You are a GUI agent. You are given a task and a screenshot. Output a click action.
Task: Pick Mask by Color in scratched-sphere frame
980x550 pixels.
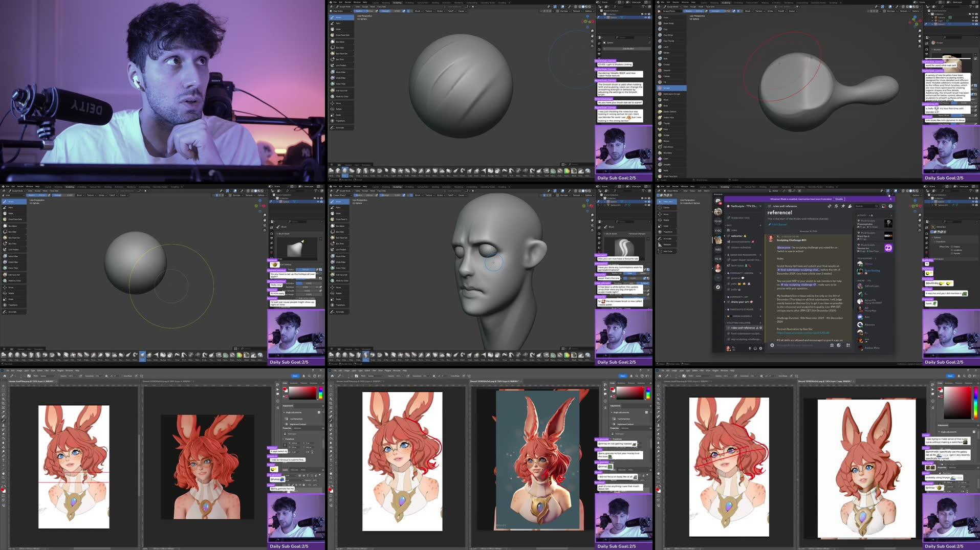coord(341,96)
